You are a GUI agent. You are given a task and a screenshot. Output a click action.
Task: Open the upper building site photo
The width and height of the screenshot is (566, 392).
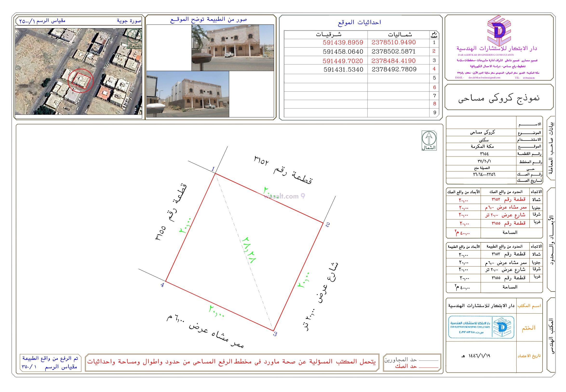click(x=233, y=48)
